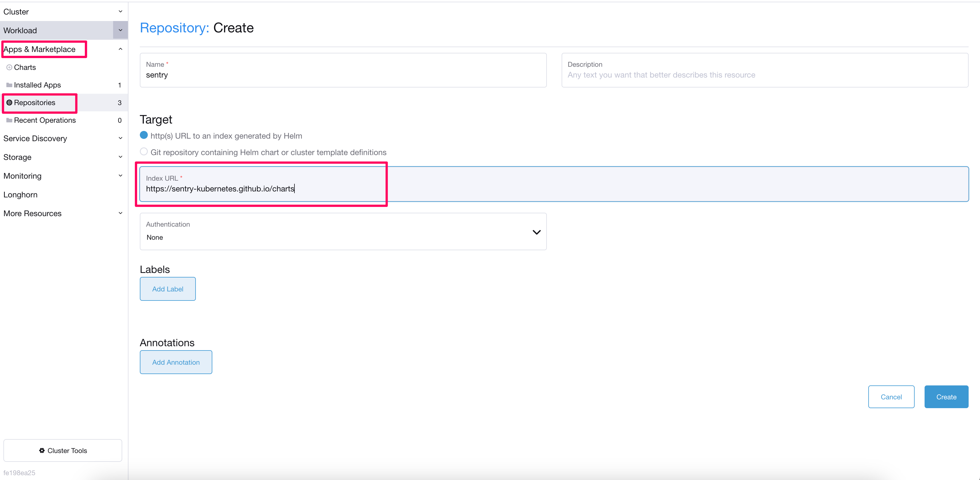This screenshot has height=480, width=980.
Task: Click the Apps & Marketplace label
Action: coord(40,49)
